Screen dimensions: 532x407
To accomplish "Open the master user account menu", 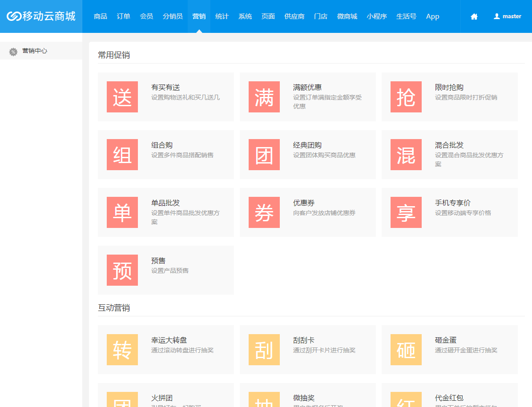I will (x=507, y=16).
